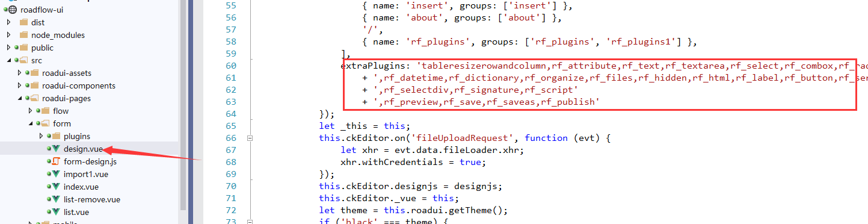Screen dimensions: 868x224
Task: Select list.vue in the file tree
Action: coord(76,212)
